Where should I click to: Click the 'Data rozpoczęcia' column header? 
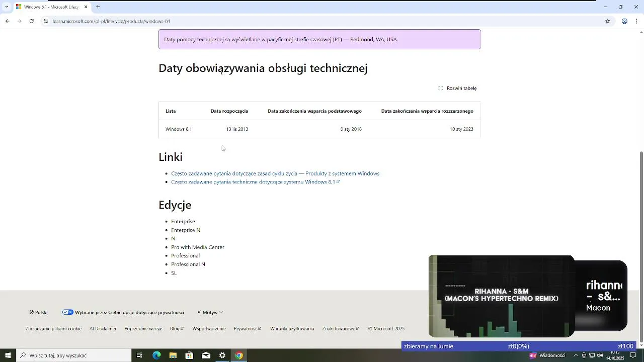229,111
